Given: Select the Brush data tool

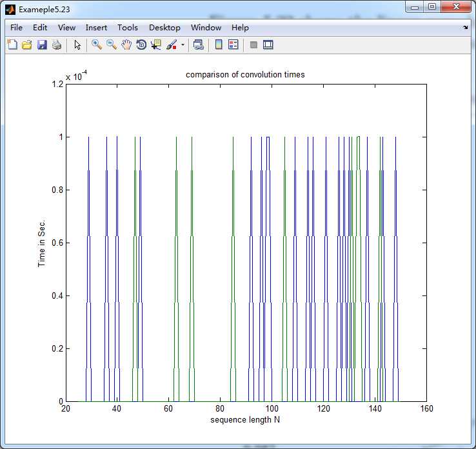Looking at the screenshot, I should coord(172,45).
